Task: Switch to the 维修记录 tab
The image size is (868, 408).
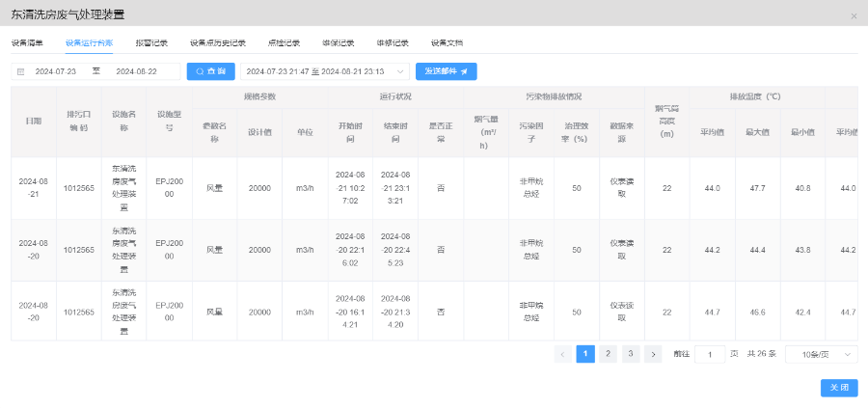Action: [393, 43]
